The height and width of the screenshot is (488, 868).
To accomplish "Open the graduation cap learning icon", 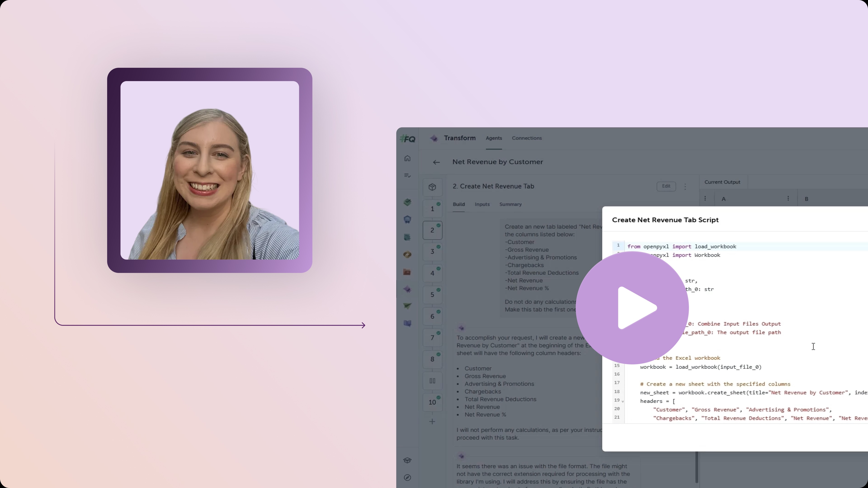I will (x=407, y=460).
